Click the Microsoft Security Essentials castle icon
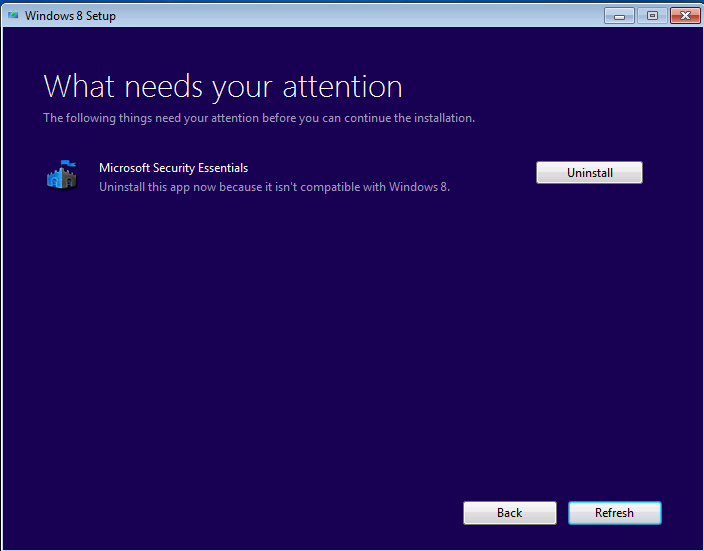This screenshot has width=704, height=551. [62, 176]
